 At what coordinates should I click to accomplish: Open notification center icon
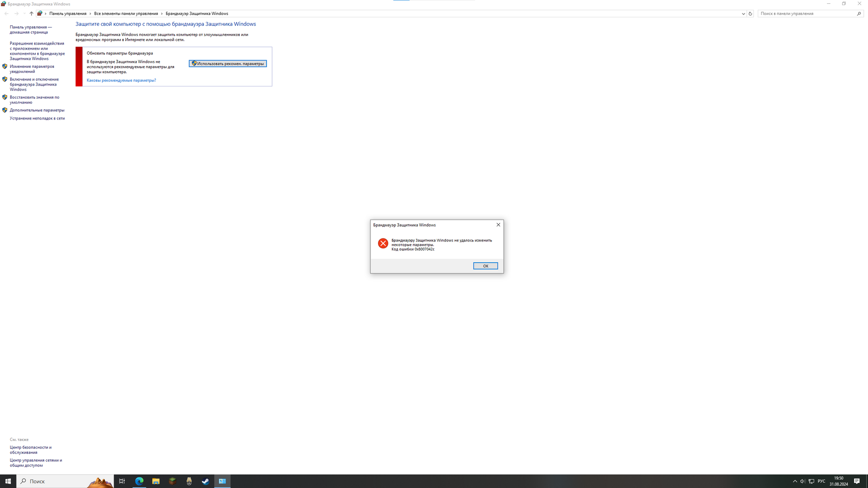(857, 481)
